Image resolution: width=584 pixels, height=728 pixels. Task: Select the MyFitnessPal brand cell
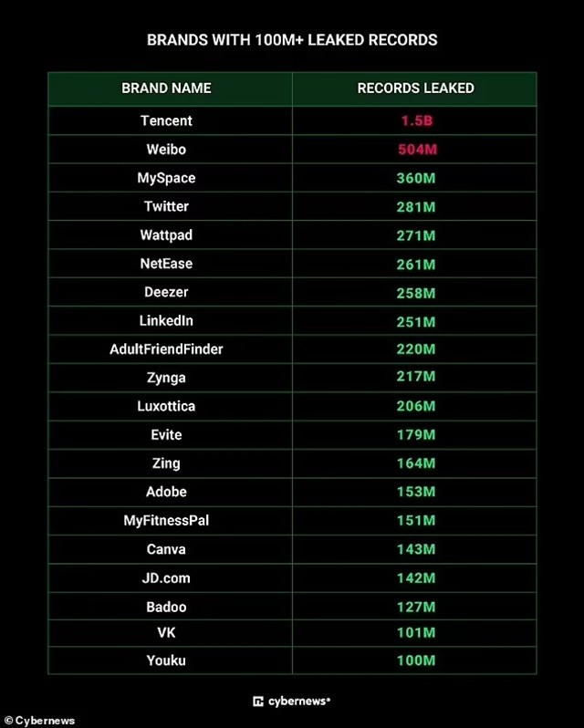click(166, 520)
